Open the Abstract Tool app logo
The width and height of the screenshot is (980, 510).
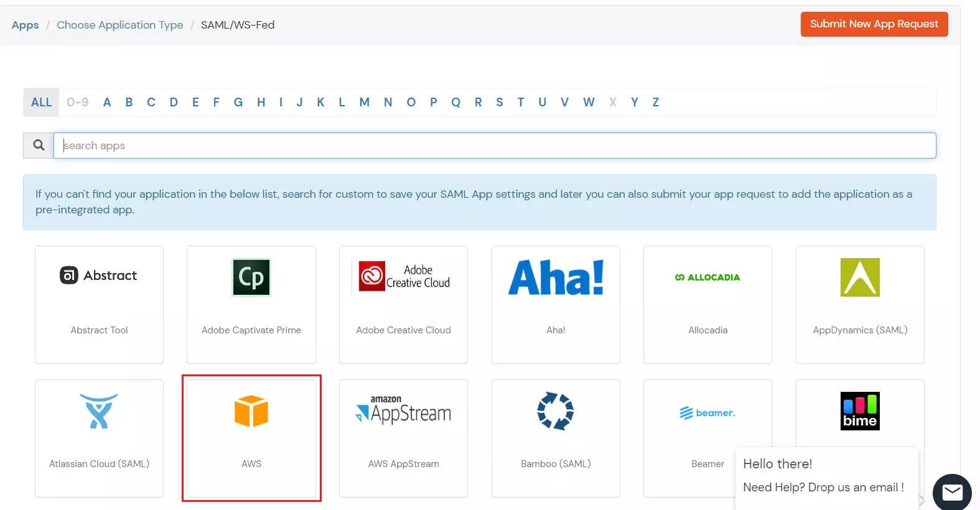click(98, 276)
